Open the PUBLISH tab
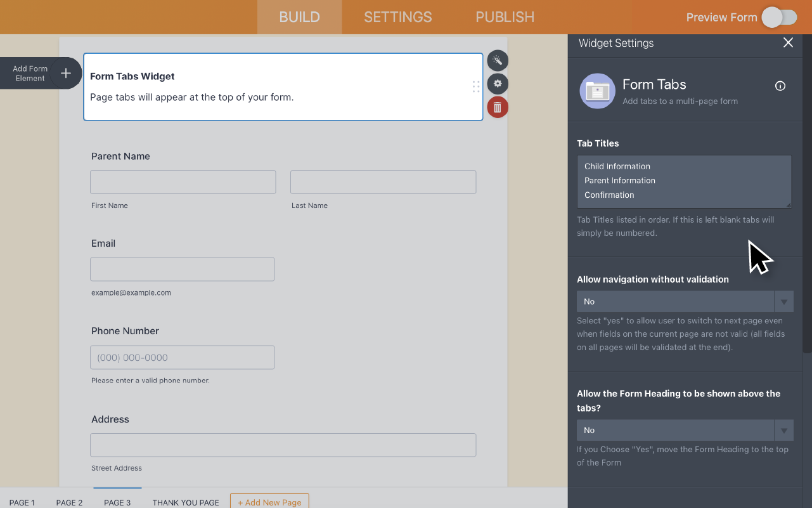812x508 pixels. point(505,17)
